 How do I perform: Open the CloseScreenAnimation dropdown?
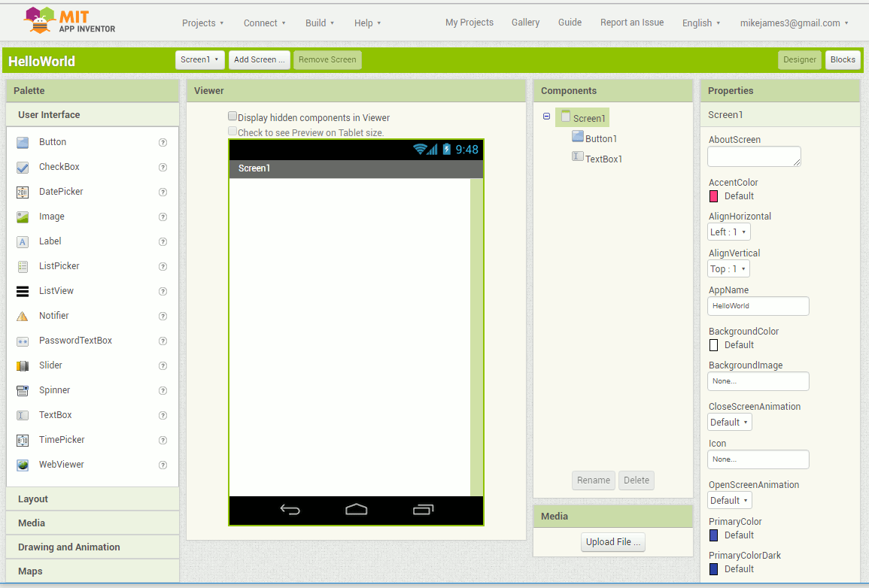point(729,422)
